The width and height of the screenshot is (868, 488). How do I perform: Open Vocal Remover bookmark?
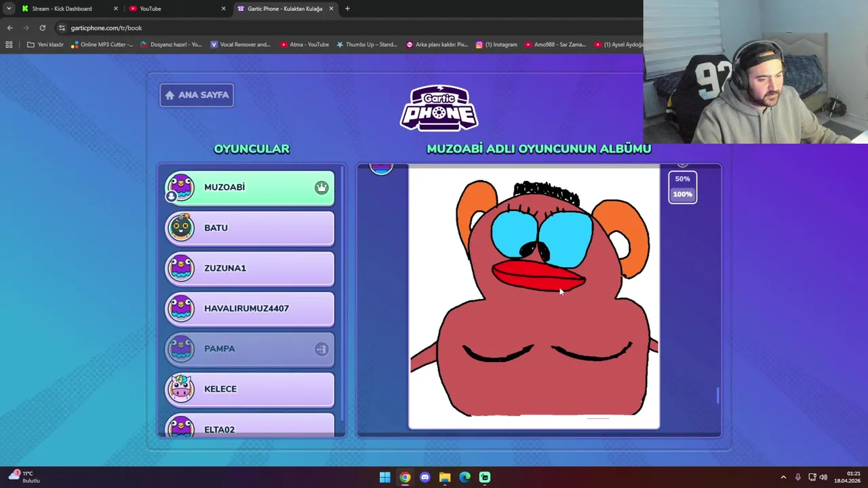point(241,45)
